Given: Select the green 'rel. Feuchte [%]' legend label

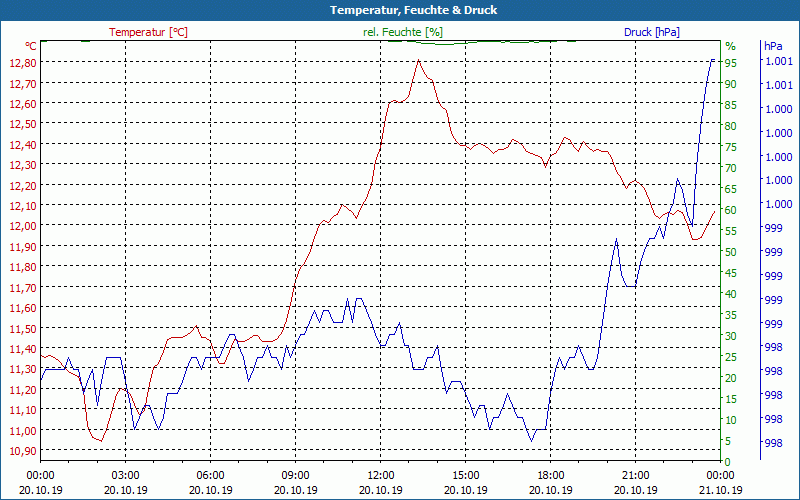Looking at the screenshot, I should click(403, 32).
